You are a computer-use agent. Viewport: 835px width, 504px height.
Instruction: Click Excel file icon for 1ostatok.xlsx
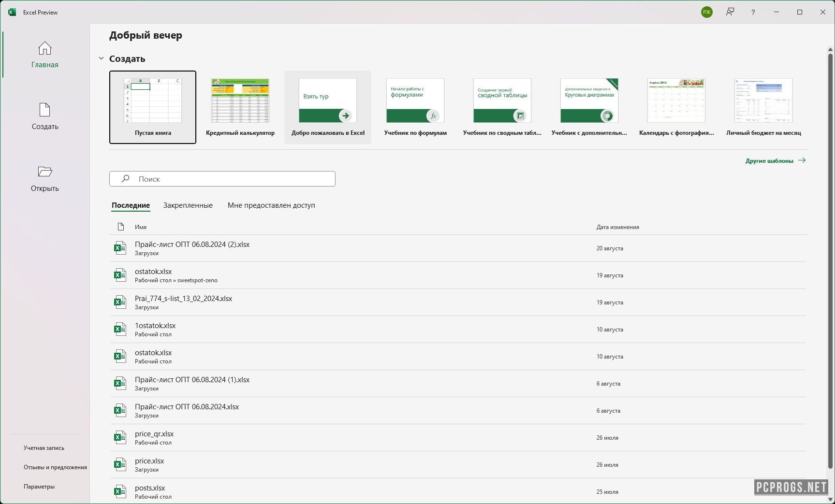(120, 329)
